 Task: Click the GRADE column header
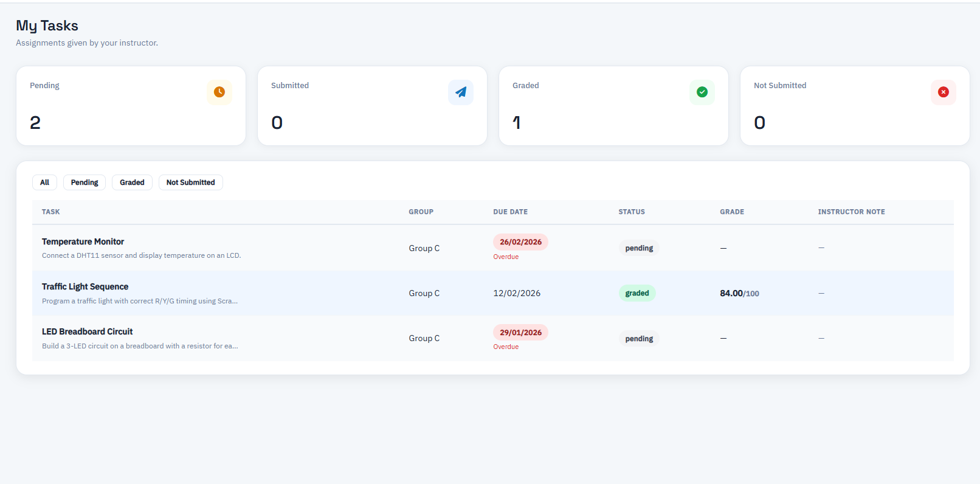coord(732,212)
